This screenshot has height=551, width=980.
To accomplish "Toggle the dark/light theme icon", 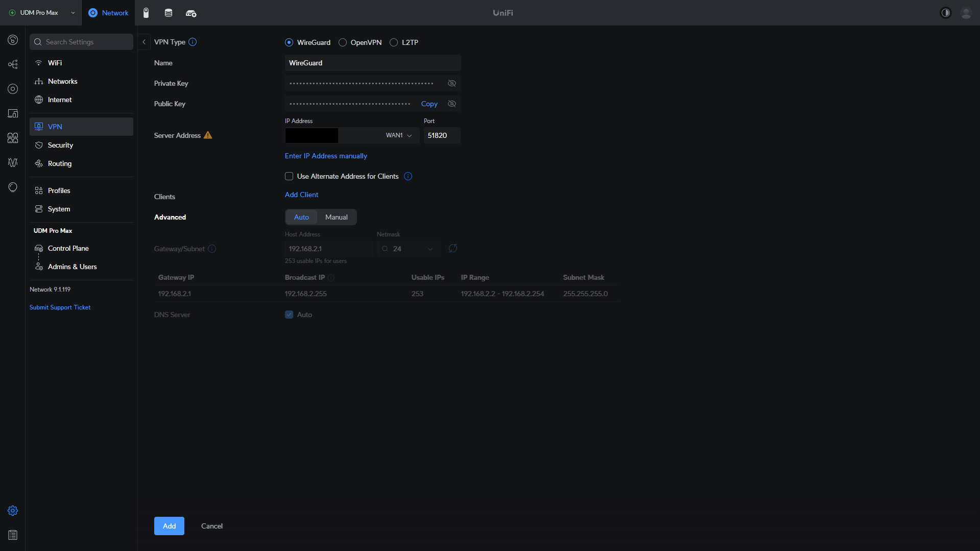I will (x=946, y=13).
